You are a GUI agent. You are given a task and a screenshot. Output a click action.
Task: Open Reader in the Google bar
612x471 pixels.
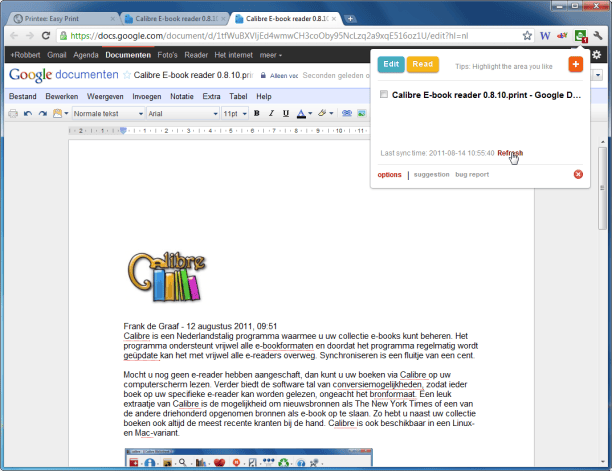(x=196, y=55)
